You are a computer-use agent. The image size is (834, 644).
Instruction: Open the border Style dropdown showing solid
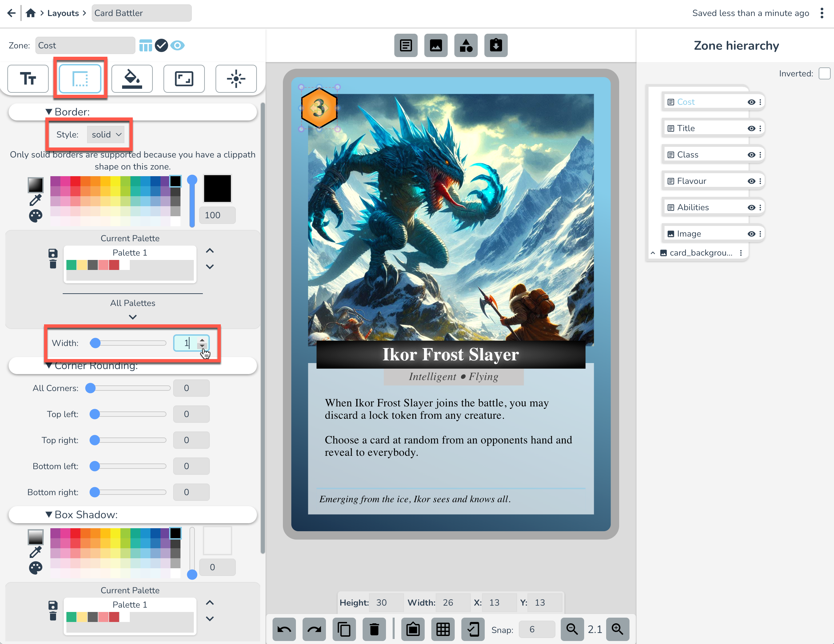(x=106, y=134)
